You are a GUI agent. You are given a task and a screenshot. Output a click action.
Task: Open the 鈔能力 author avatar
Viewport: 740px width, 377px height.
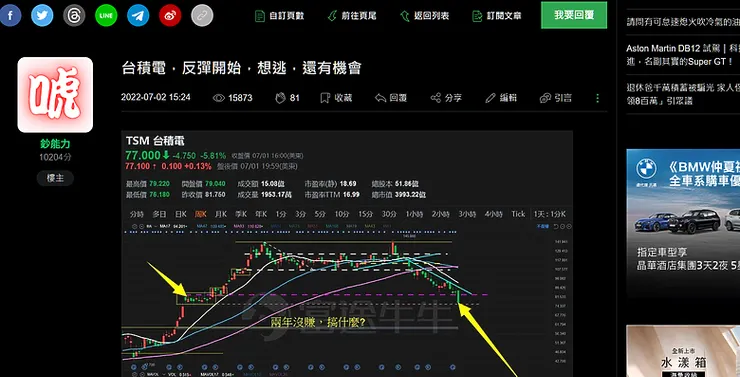point(55,95)
